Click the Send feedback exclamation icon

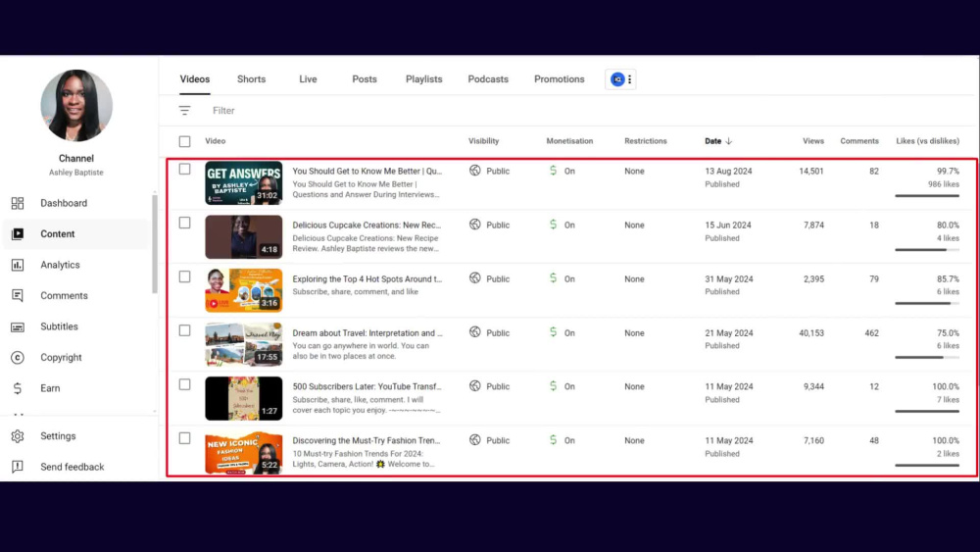tap(18, 467)
